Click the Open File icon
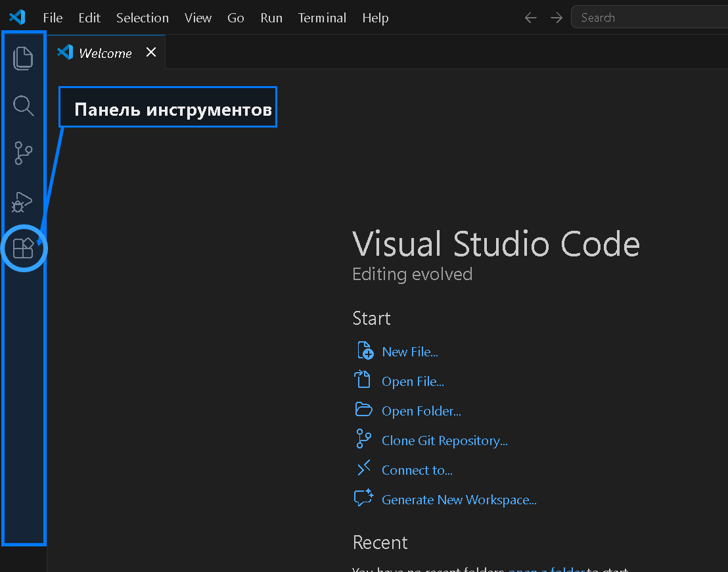The height and width of the screenshot is (572, 728). click(x=363, y=379)
